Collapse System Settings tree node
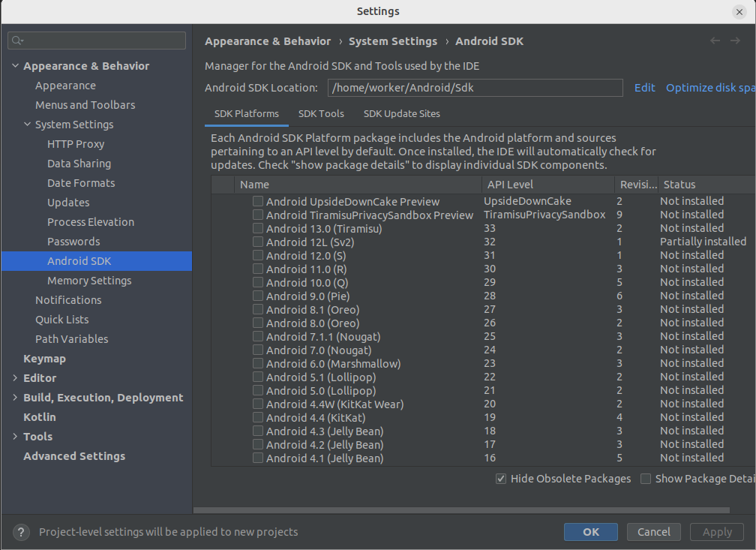The height and width of the screenshot is (550, 756). click(x=28, y=124)
